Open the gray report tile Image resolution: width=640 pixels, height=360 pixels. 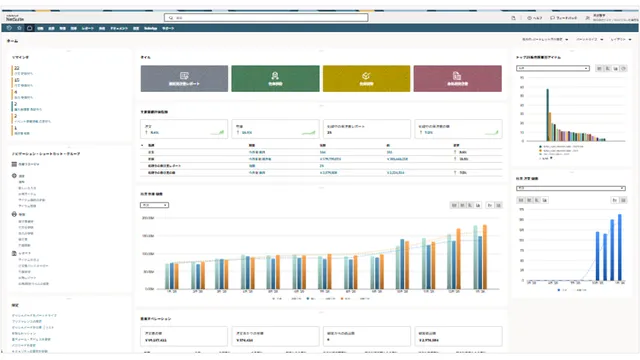coord(184,78)
